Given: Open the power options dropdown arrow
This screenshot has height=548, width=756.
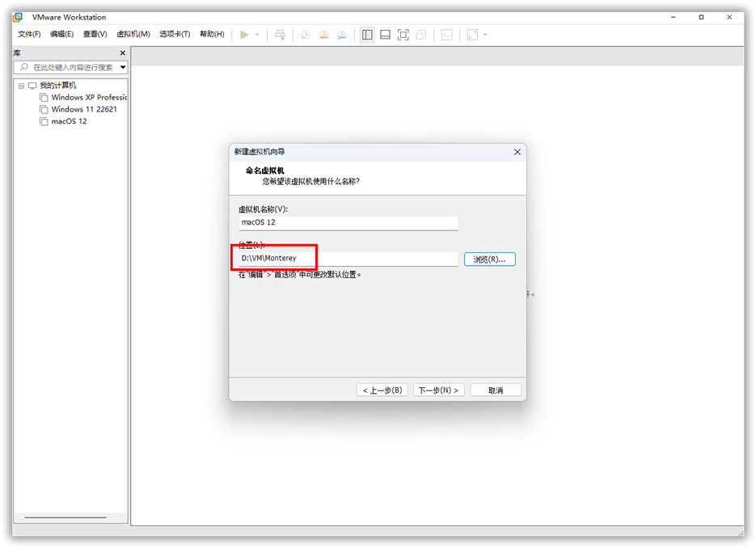Looking at the screenshot, I should 257,34.
